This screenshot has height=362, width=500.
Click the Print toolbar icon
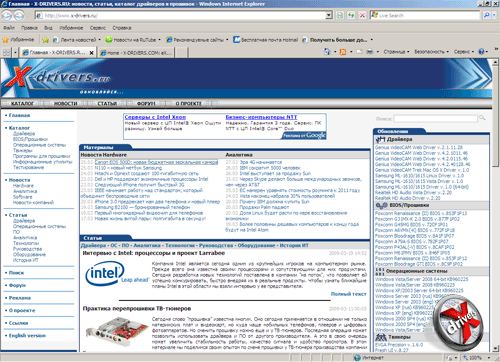click(x=370, y=52)
